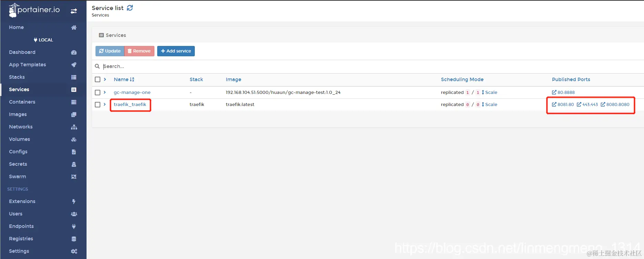This screenshot has height=259, width=644.
Task: Sort by the Stack column header
Action: click(x=196, y=79)
